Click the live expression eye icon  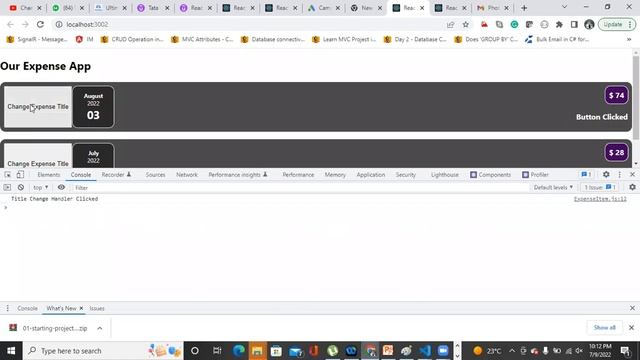61,187
